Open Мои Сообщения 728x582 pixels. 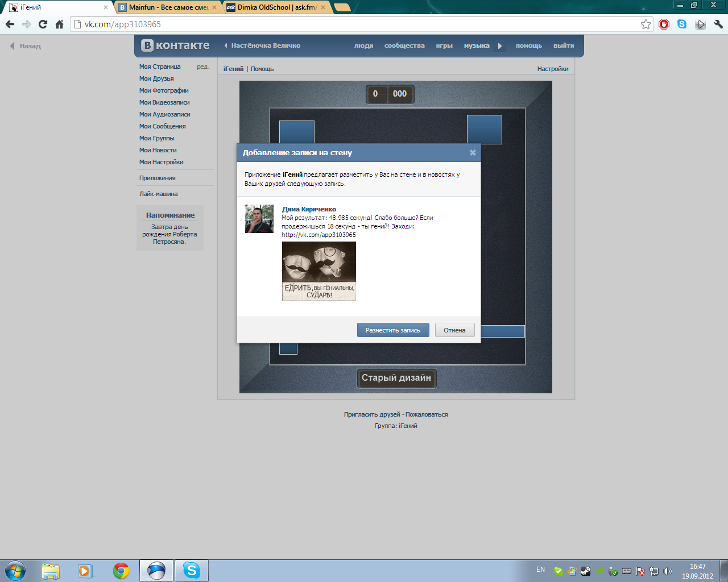tap(163, 126)
